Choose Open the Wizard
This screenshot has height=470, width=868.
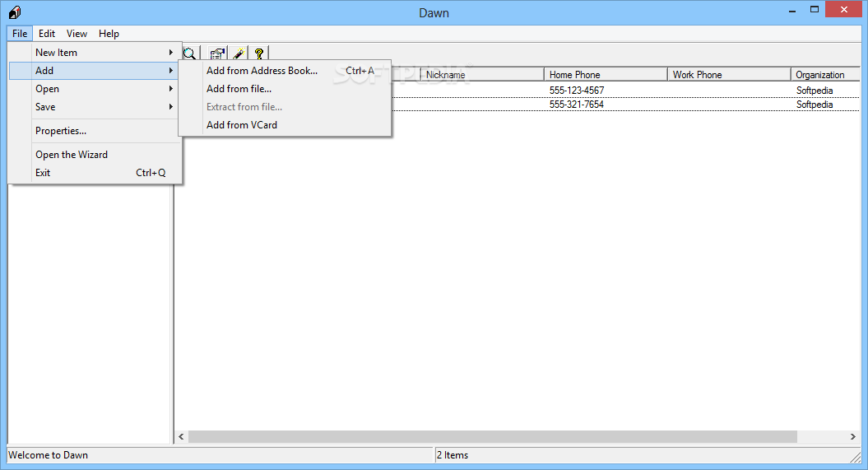(95, 155)
